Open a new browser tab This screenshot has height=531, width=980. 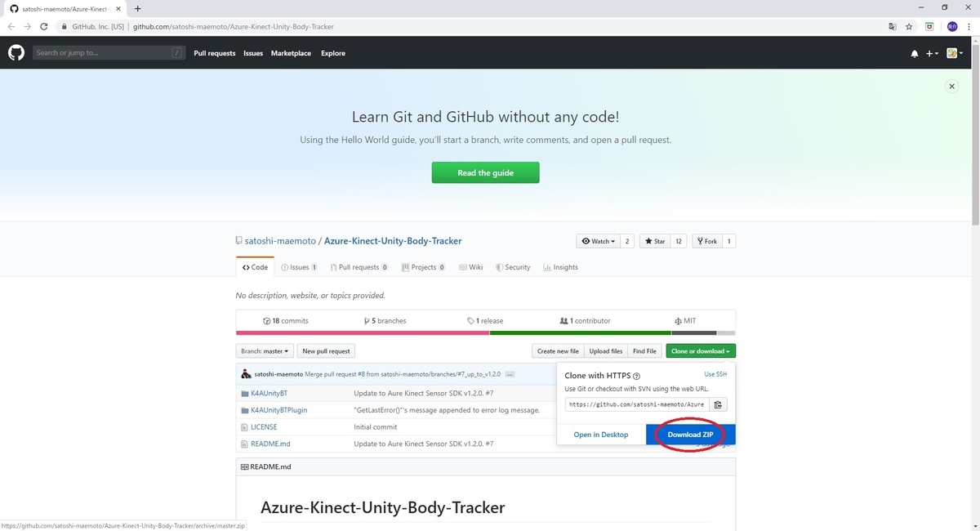[137, 8]
